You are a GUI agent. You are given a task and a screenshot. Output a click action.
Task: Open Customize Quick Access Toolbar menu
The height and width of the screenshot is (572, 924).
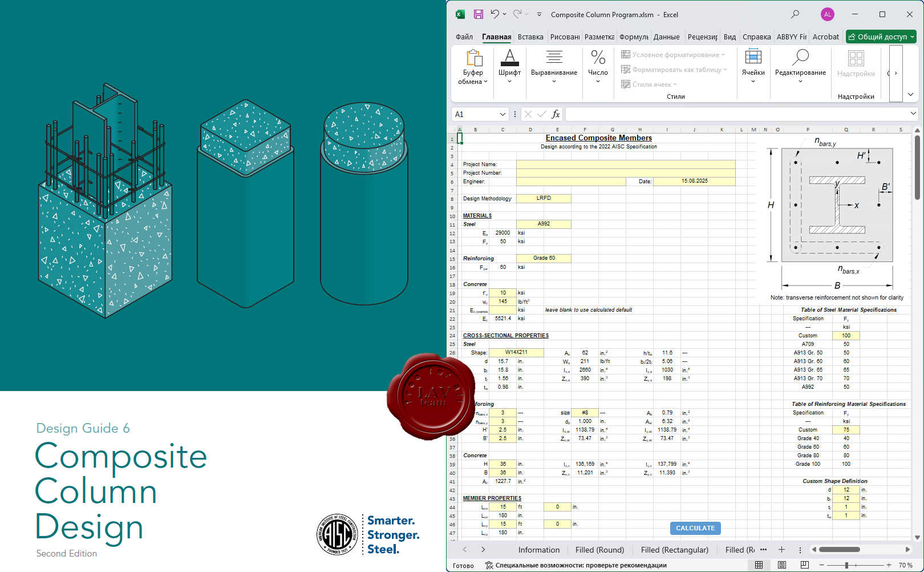pyautogui.click(x=539, y=14)
